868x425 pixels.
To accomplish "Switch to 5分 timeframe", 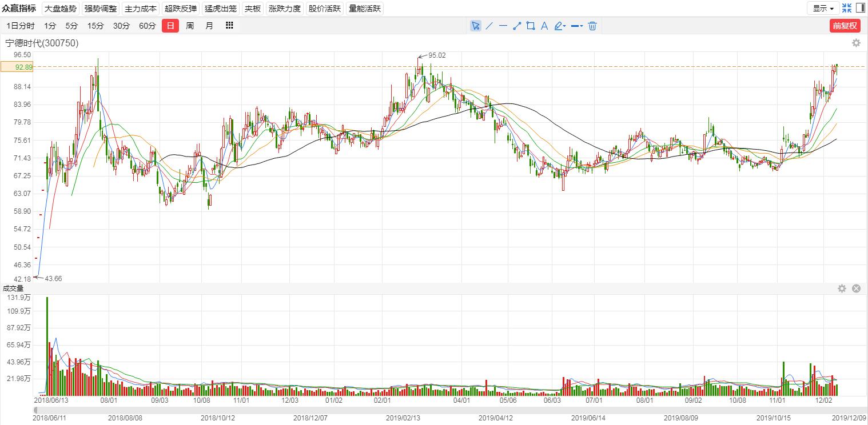I will point(71,26).
